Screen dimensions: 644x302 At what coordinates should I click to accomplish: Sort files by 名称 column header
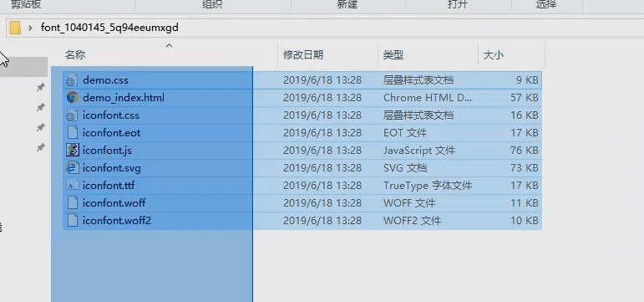coord(75,54)
